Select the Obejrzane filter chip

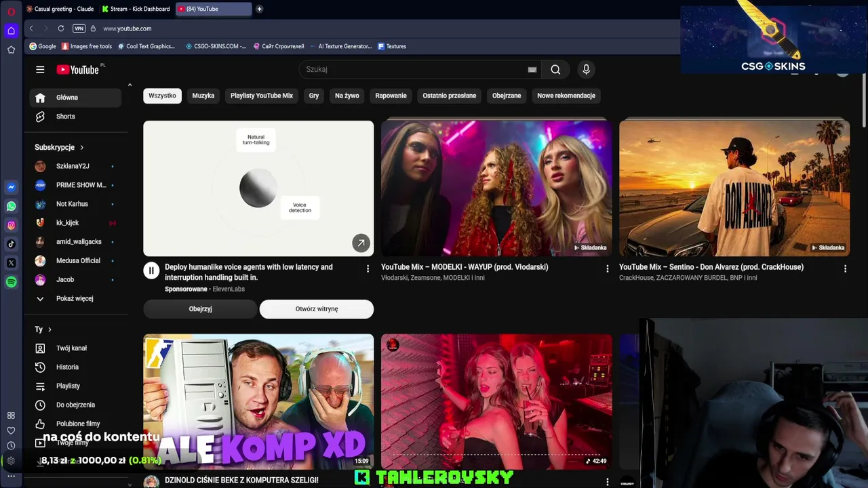coord(507,96)
